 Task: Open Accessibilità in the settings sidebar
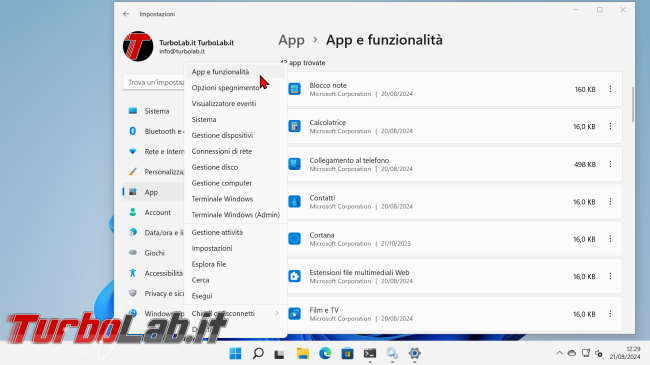(x=153, y=273)
